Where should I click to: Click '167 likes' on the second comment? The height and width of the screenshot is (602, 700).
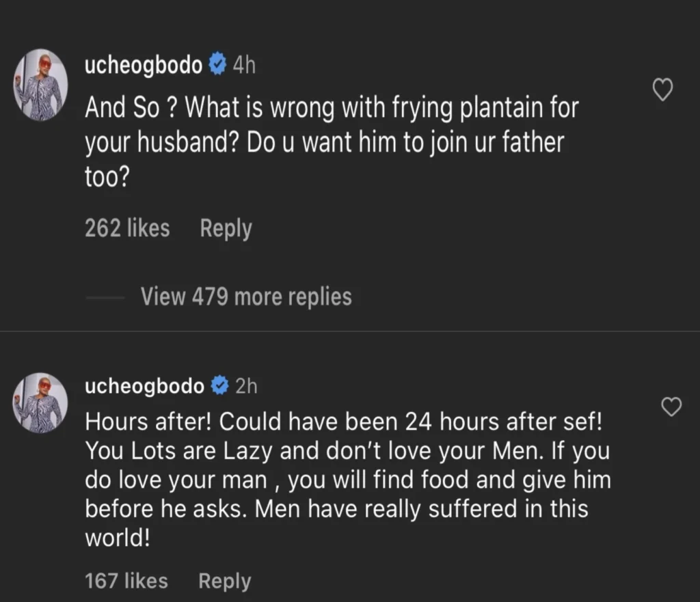point(126,580)
